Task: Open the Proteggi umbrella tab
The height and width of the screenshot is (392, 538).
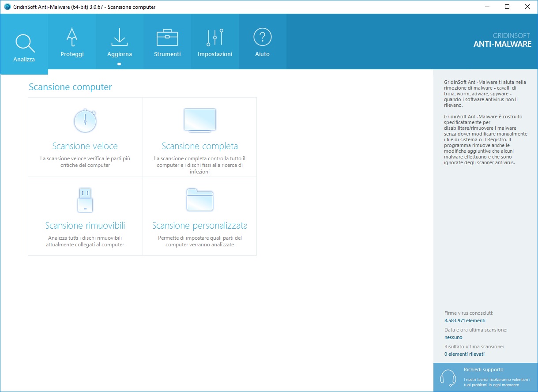Action: click(72, 41)
